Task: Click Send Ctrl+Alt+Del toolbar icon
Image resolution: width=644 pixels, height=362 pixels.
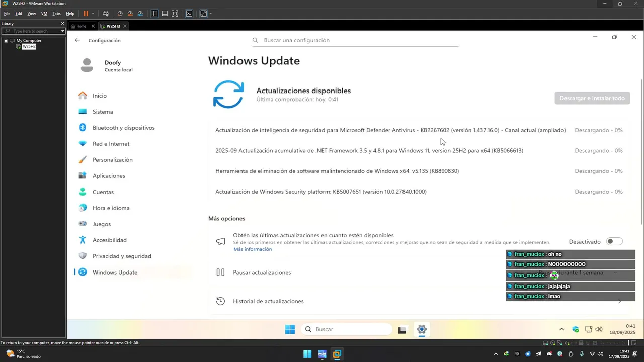Action: [105, 14]
